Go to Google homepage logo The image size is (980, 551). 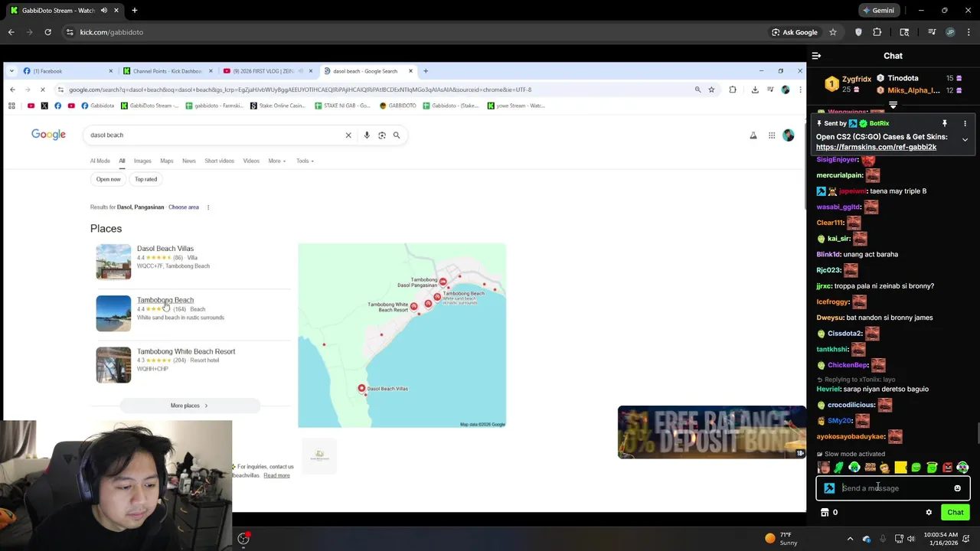(x=48, y=135)
